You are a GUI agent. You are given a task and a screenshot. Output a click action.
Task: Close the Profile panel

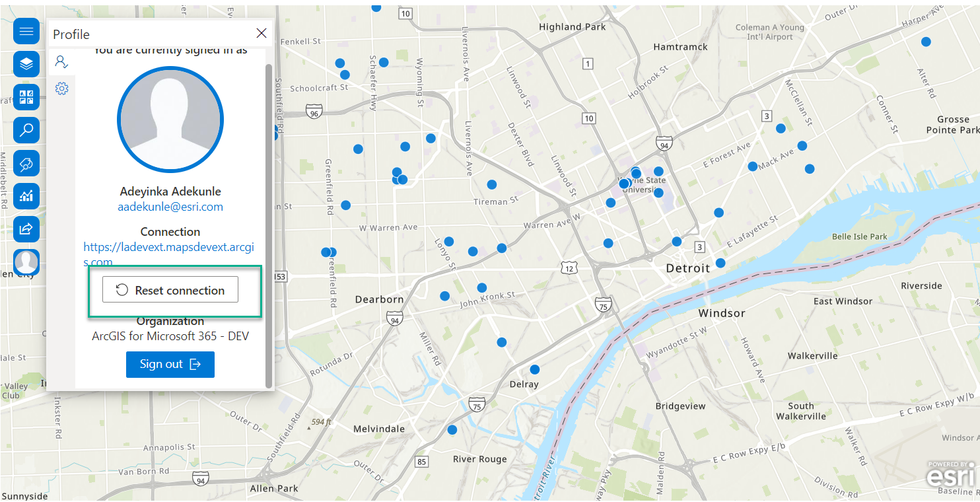(261, 33)
